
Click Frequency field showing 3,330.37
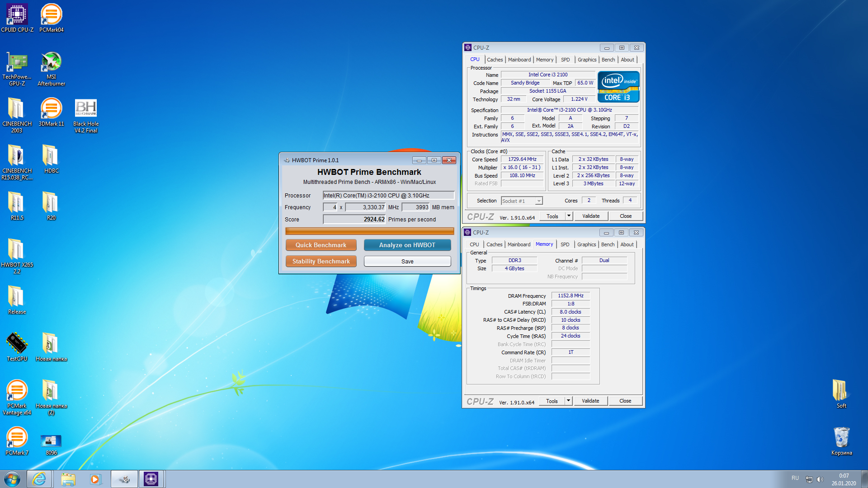[x=365, y=207]
